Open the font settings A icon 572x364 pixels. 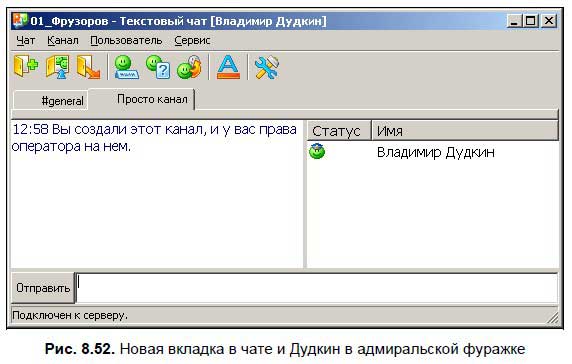[228, 67]
